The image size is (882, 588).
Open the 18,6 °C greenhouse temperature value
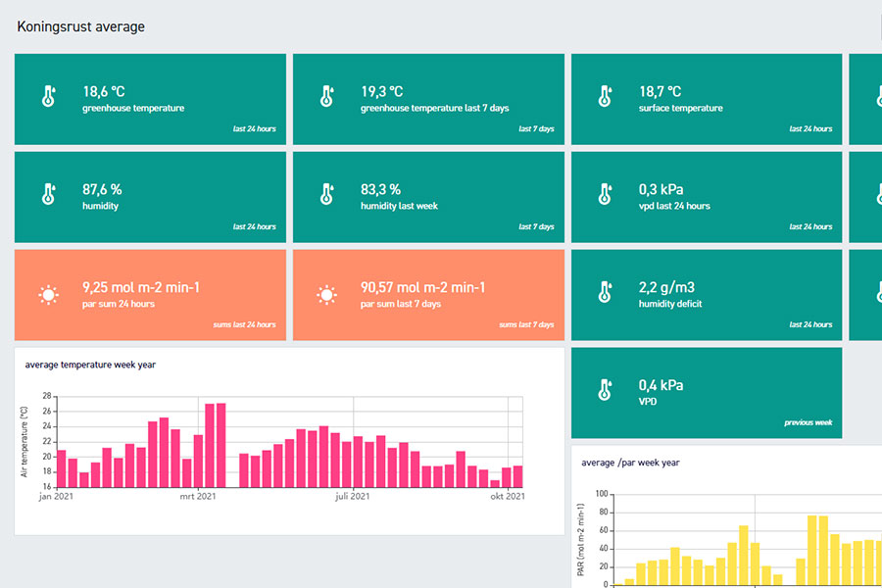(x=104, y=91)
